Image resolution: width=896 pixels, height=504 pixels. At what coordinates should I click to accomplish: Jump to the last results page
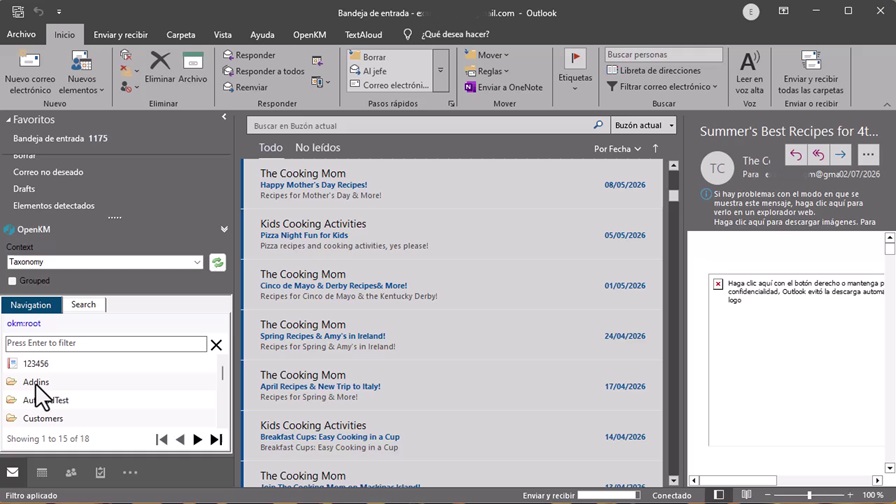pyautogui.click(x=216, y=439)
